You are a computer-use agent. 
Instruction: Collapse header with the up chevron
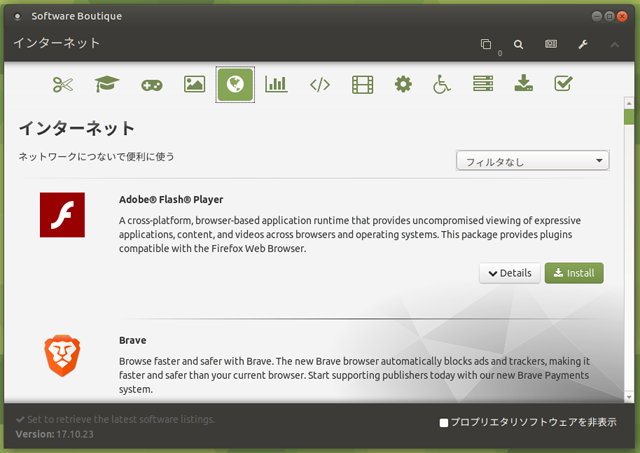click(x=614, y=44)
